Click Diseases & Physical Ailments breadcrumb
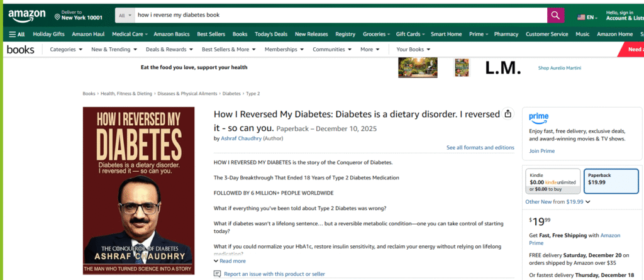The width and height of the screenshot is (644, 280). tap(187, 94)
